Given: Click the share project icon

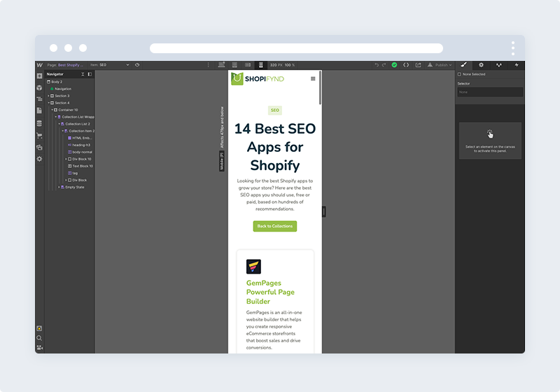Looking at the screenshot, I should [418, 64].
